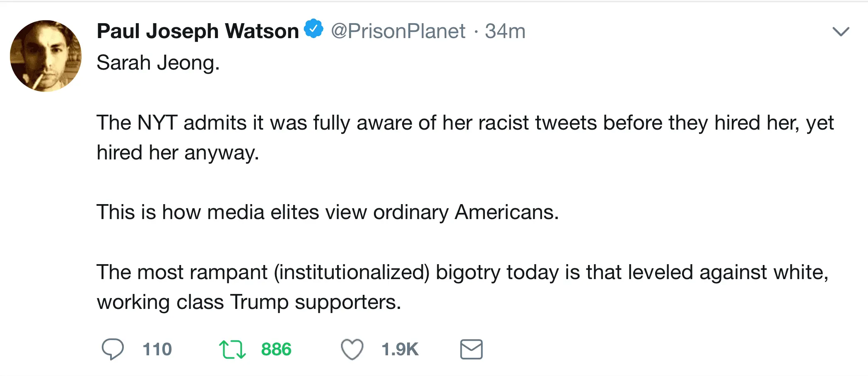Click the "working class Trump supporters." line
868x376 pixels.
click(x=249, y=302)
